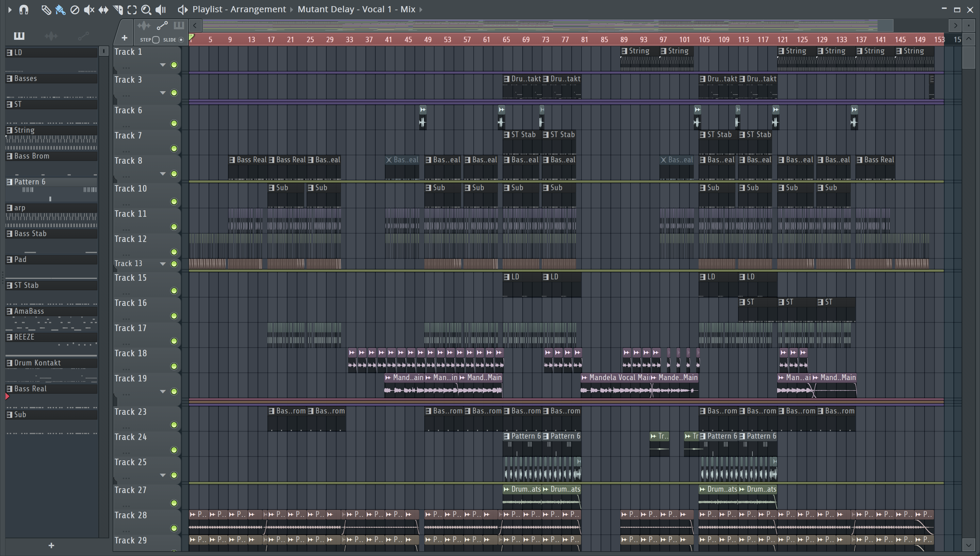Select the Slip tool

tap(103, 10)
